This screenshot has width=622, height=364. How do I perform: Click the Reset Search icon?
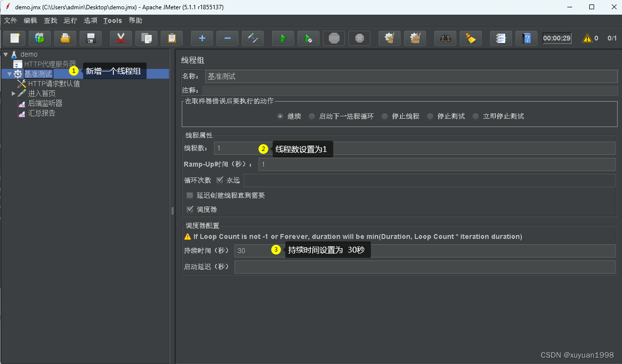[471, 38]
